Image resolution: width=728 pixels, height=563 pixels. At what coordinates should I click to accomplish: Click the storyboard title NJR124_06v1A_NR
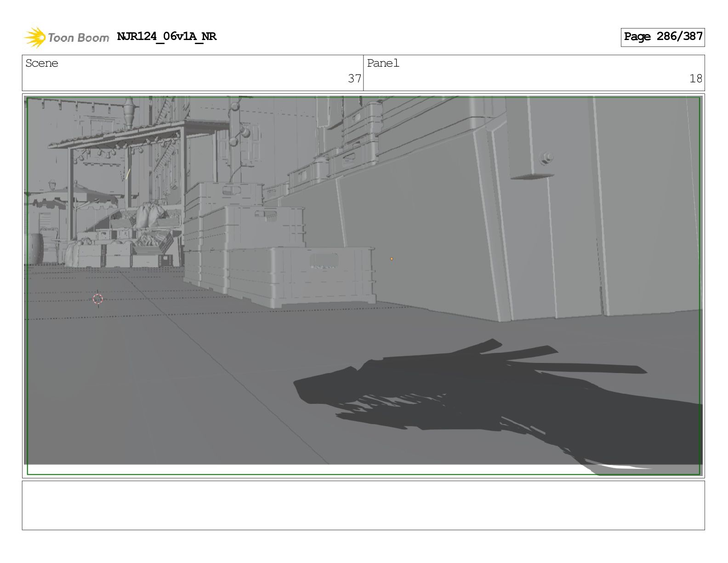click(x=166, y=37)
